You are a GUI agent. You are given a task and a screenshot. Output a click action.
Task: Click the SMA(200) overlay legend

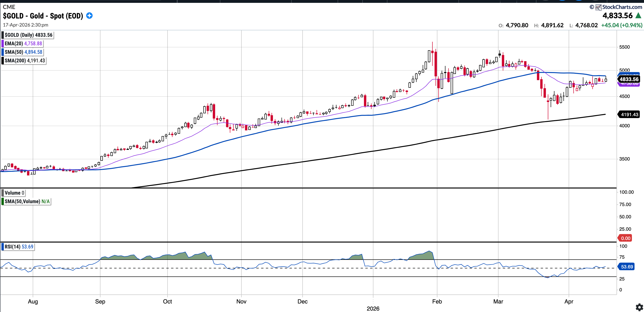tap(24, 60)
